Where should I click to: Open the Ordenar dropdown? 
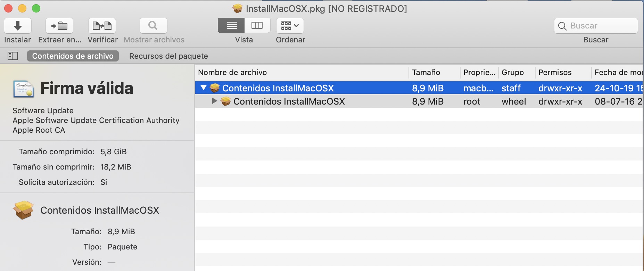click(x=290, y=26)
